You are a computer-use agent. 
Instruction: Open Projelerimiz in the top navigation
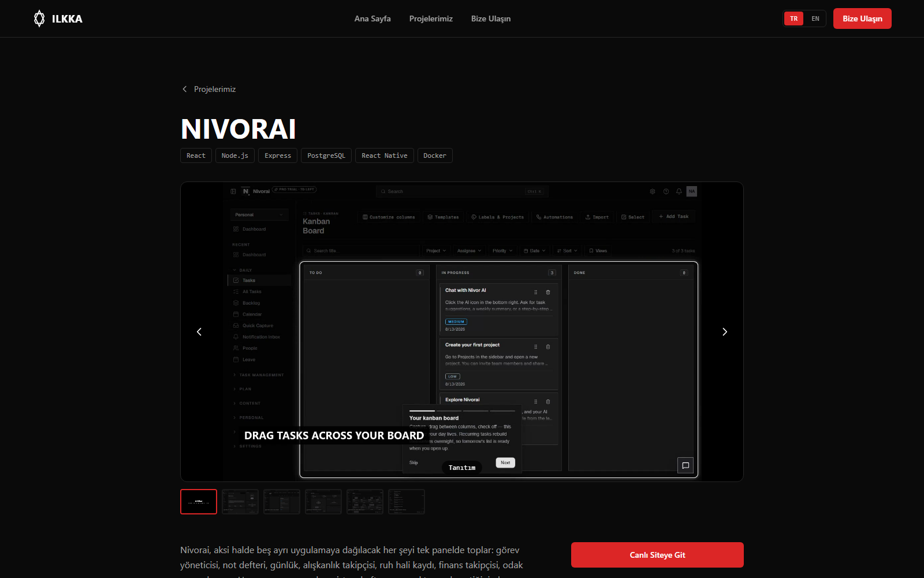click(x=431, y=18)
